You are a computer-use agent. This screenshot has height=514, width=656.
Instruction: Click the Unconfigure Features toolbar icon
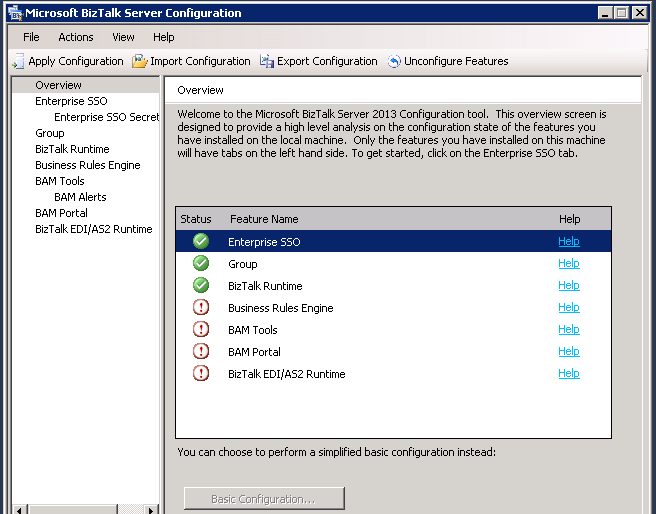(394, 62)
